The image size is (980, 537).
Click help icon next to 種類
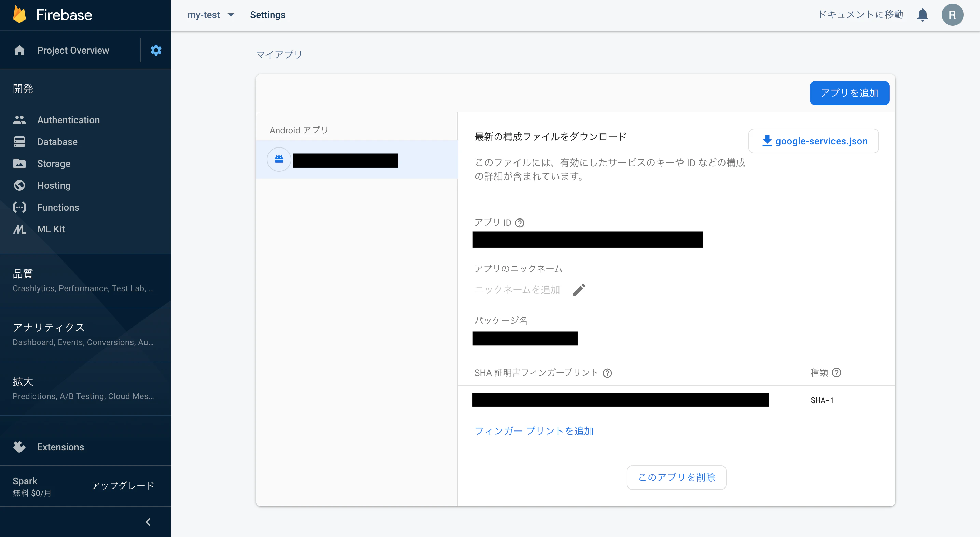[836, 372]
